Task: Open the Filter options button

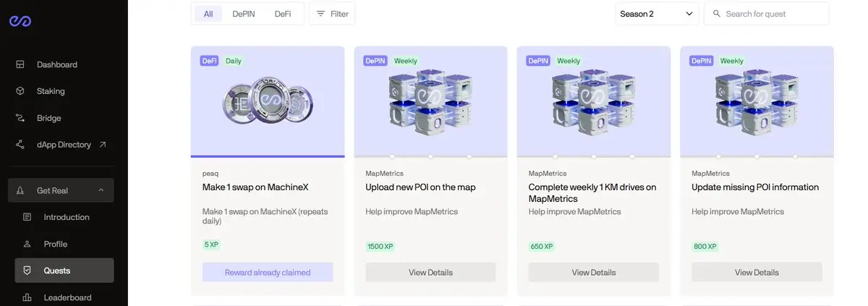Action: tap(332, 14)
